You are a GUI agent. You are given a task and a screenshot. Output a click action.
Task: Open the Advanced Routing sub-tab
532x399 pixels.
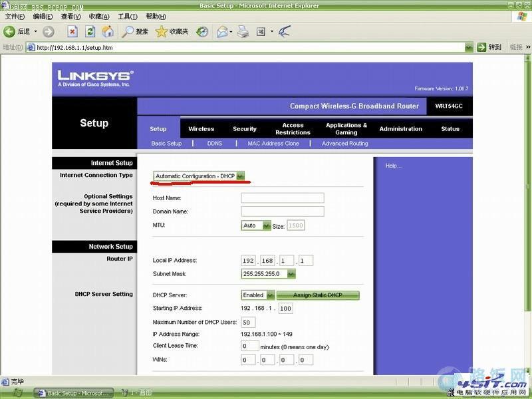[345, 144]
